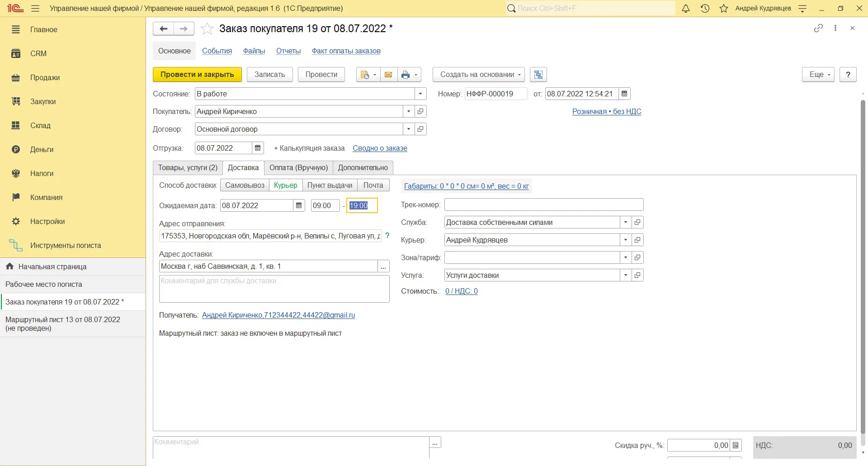Open contract Основной договор card icon
The image size is (868, 466).
420,129
